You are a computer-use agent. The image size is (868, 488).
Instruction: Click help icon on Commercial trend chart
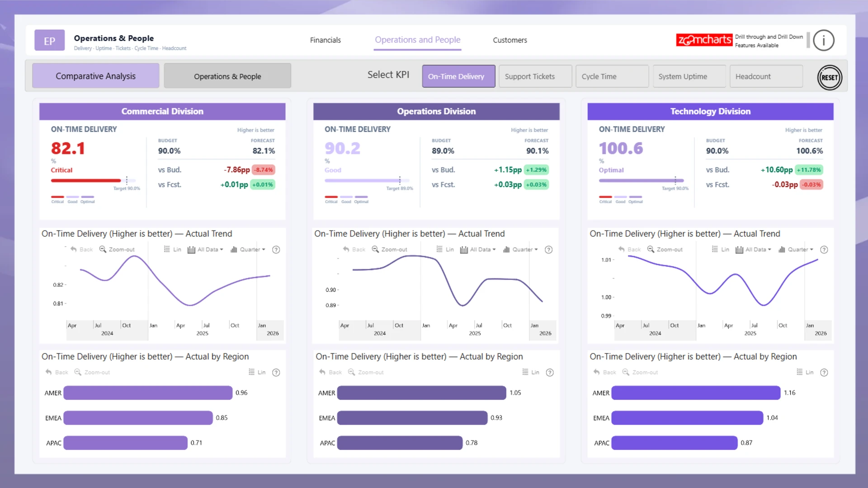pyautogui.click(x=276, y=249)
